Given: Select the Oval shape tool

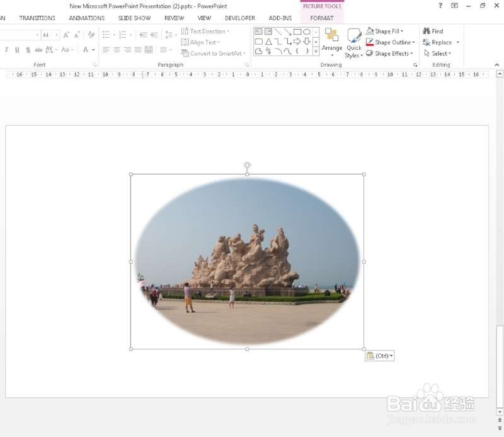Looking at the screenshot, I should [x=306, y=31].
